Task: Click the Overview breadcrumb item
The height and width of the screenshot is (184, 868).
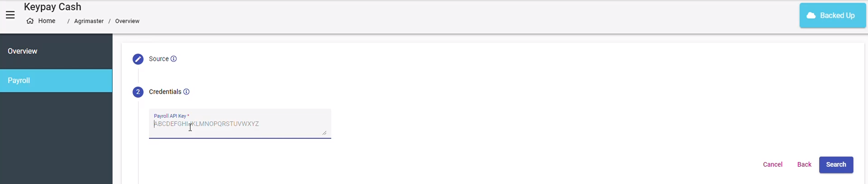Action: pos(127,21)
